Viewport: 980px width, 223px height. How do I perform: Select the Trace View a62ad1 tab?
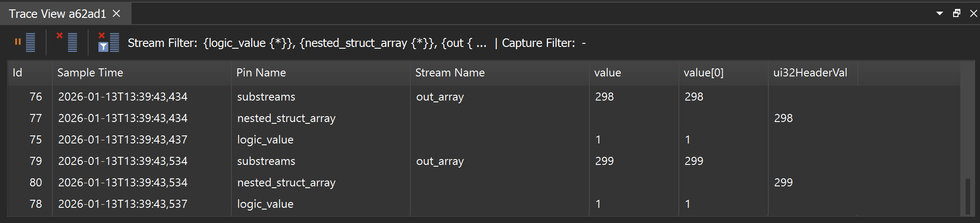click(57, 14)
